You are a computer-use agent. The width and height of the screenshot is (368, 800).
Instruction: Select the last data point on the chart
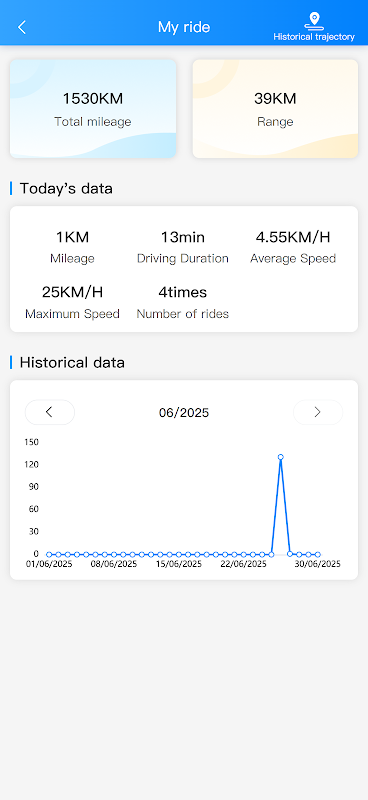[x=317, y=554]
